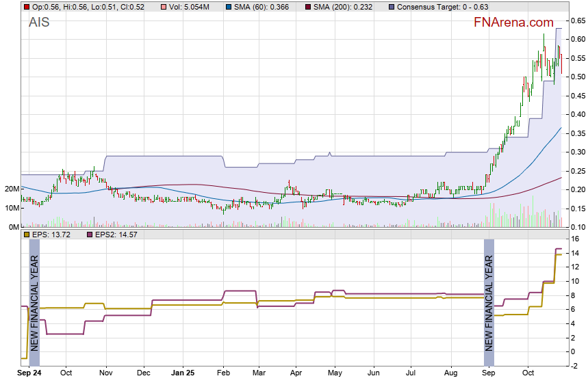This screenshot has height=387, width=588.
Task: Click the Jul month axis label
Action: point(411,373)
